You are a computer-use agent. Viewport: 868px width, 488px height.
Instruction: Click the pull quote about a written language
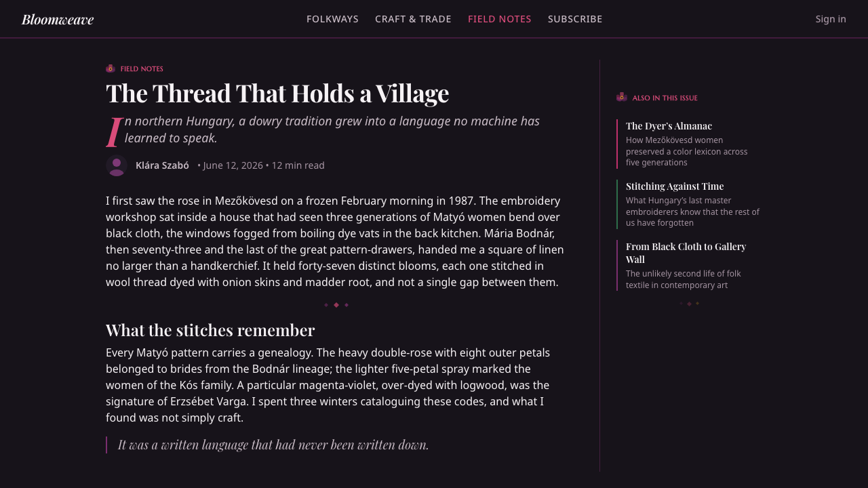273,445
